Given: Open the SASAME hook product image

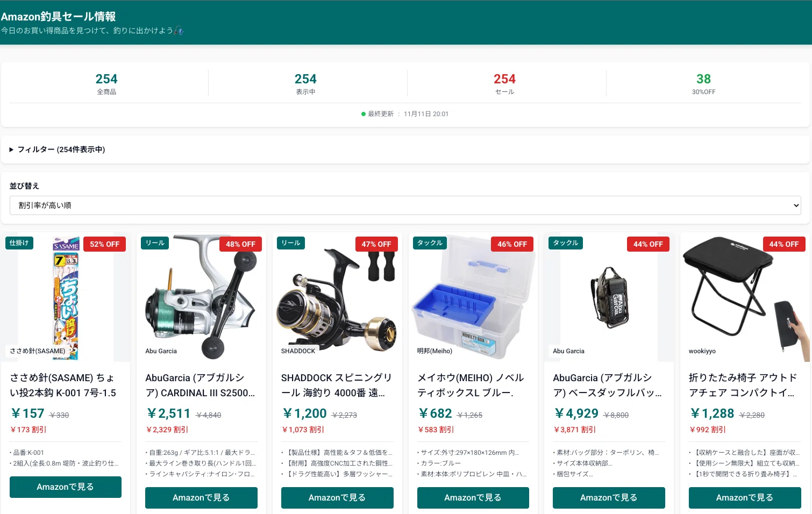Looking at the screenshot, I should click(x=66, y=297).
